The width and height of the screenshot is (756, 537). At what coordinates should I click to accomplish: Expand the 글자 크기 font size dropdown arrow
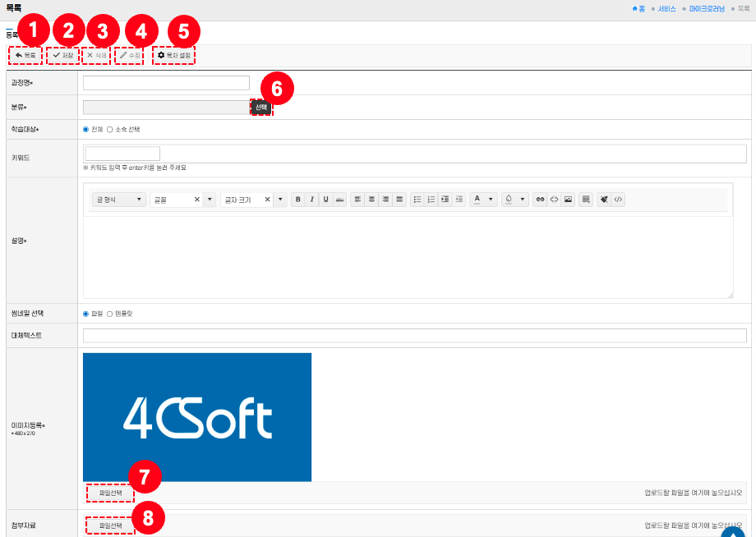tap(280, 200)
